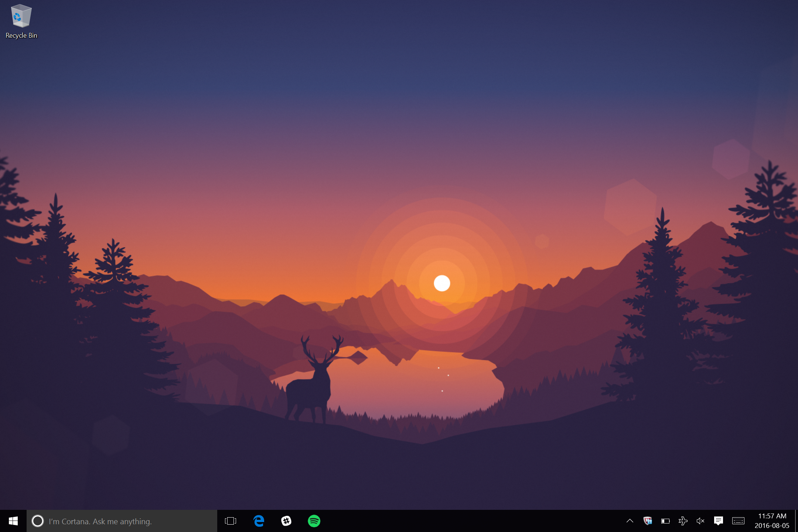Open Task View

click(231, 521)
